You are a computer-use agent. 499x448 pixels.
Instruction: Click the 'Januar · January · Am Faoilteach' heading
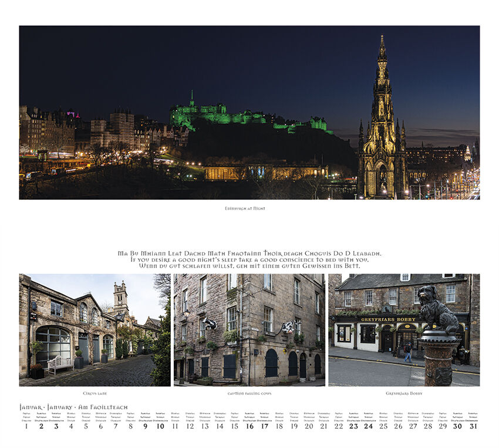73,407
